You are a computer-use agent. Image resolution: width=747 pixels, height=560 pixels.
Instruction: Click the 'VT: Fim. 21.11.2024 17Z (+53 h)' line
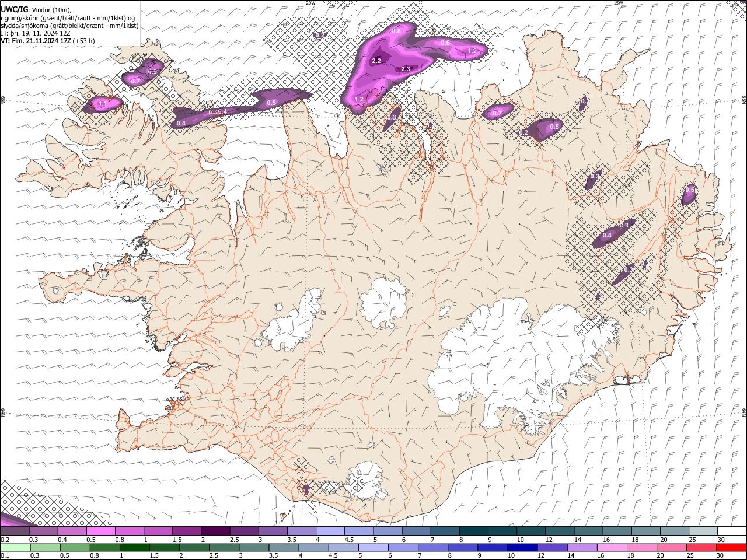click(x=48, y=41)
